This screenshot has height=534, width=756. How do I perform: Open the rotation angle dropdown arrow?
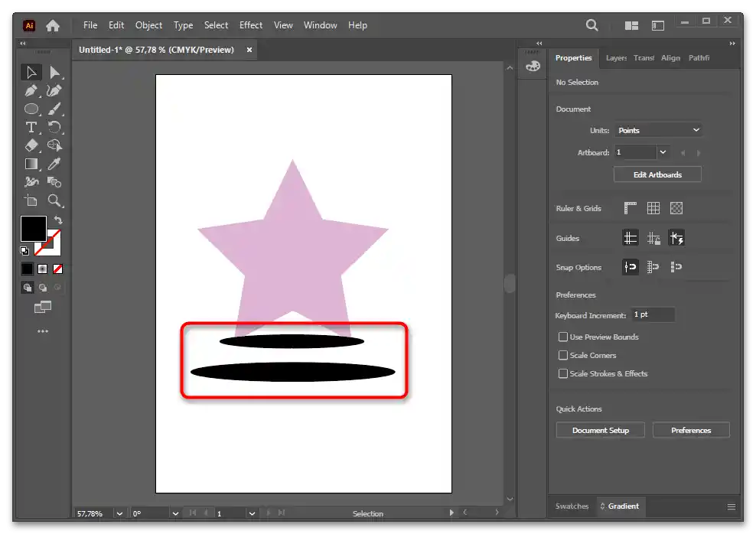(x=175, y=513)
